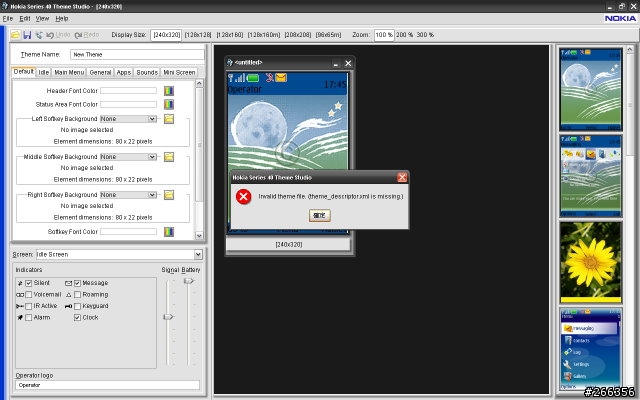Browse image for Left Softkey Background
The height and width of the screenshot is (400, 640).
coord(169,119)
